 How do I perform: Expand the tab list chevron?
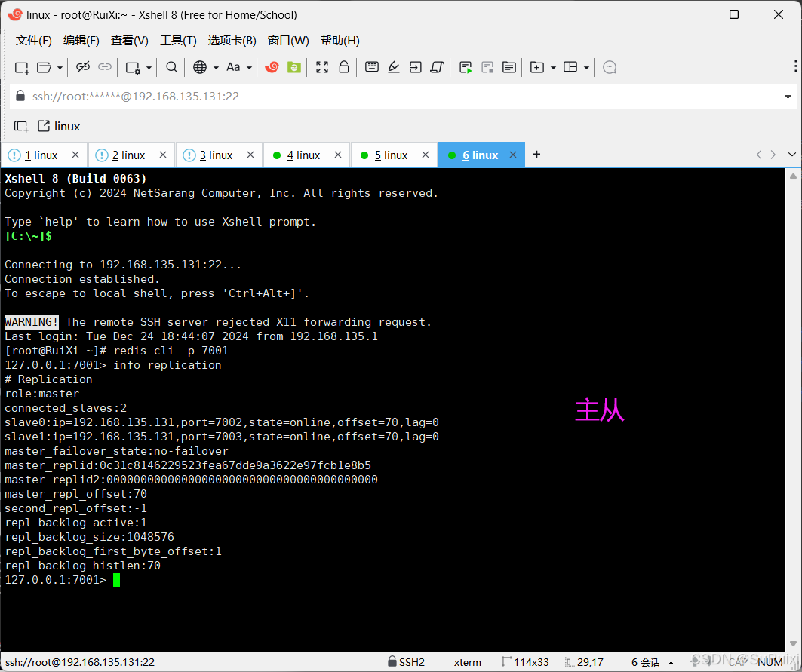point(791,155)
